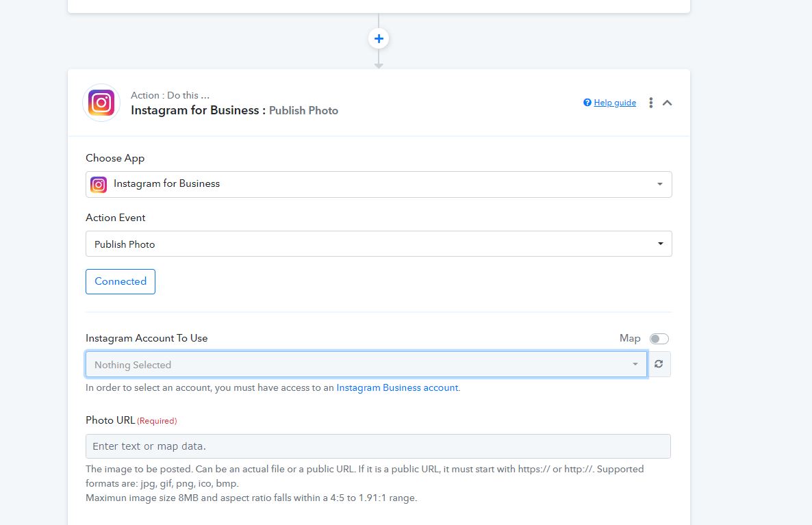Toggle the Map switch on

(x=659, y=339)
